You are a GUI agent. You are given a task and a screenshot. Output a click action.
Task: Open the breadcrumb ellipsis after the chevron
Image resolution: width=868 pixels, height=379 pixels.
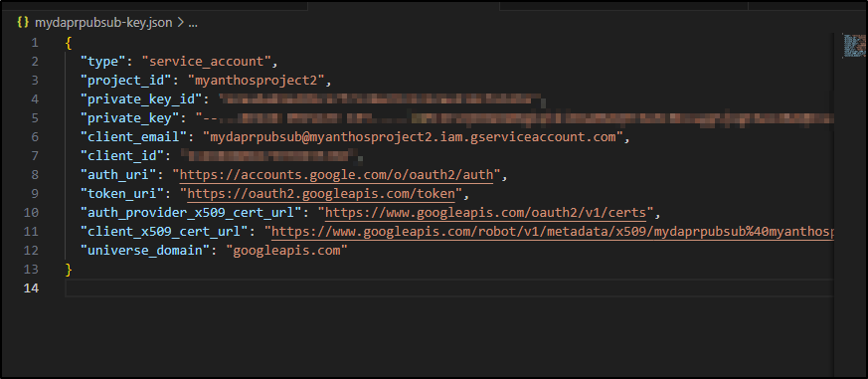point(193,24)
